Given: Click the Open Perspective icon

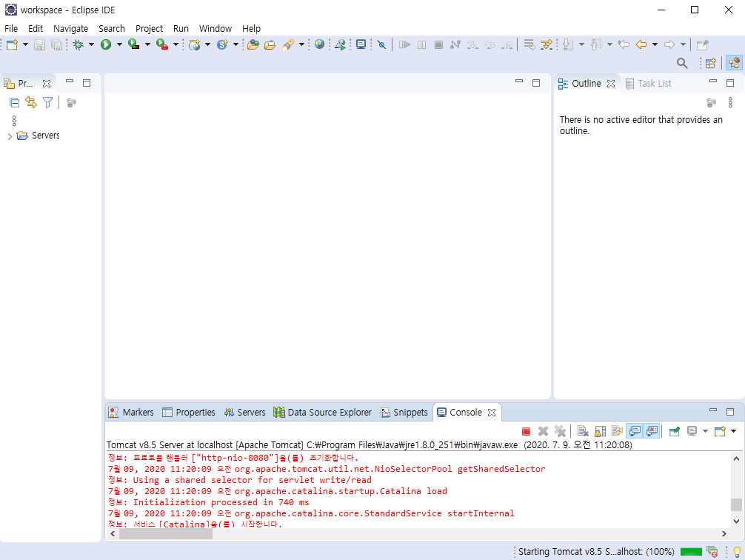Looking at the screenshot, I should (711, 63).
